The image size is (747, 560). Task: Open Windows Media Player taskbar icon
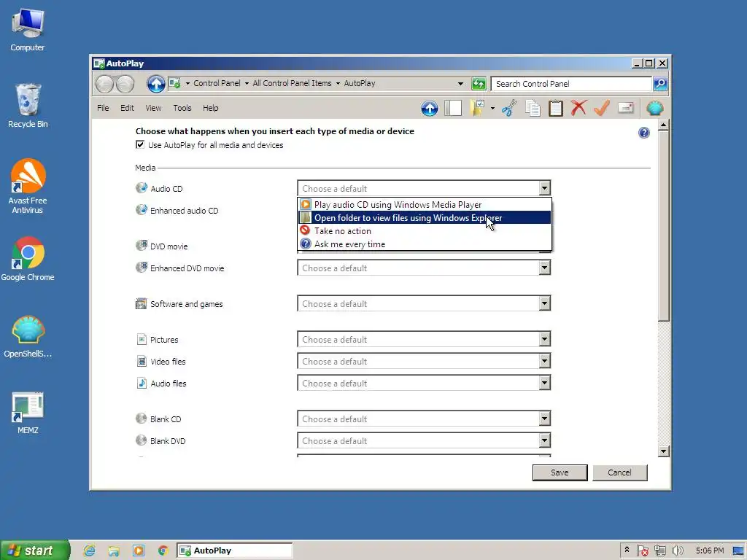pyautogui.click(x=138, y=551)
